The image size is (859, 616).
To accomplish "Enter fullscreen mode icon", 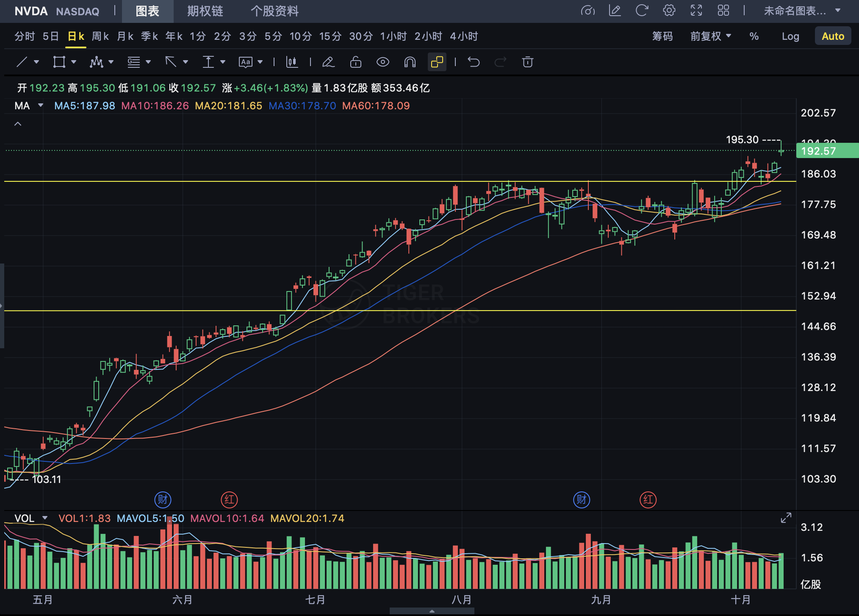I will click(696, 11).
